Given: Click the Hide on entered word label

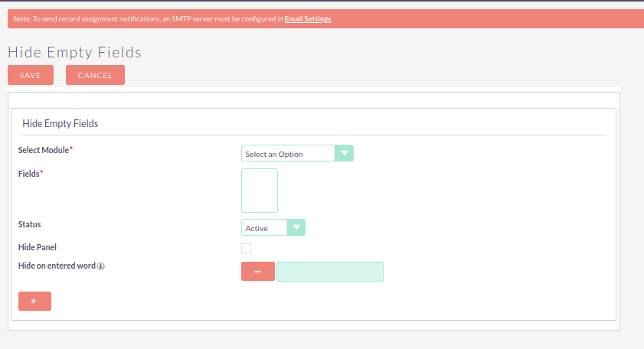Looking at the screenshot, I should (57, 266).
